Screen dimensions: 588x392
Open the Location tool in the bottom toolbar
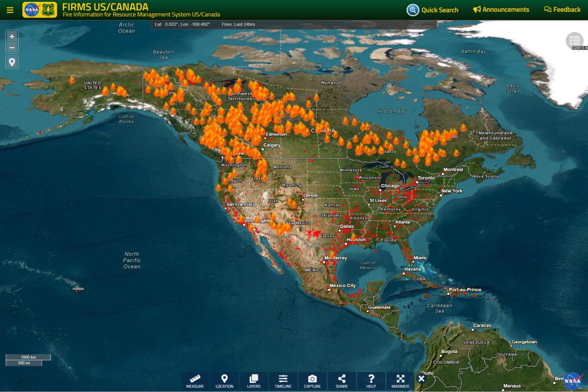tap(224, 381)
